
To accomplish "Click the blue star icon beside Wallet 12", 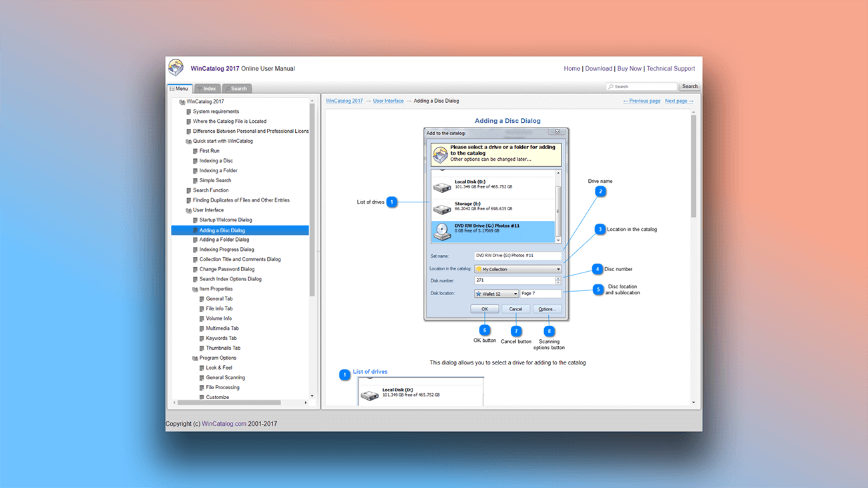I will (479, 293).
